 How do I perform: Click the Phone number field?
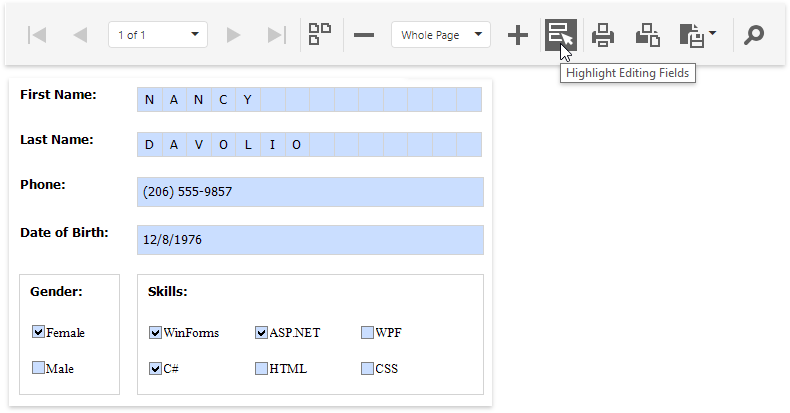click(310, 192)
